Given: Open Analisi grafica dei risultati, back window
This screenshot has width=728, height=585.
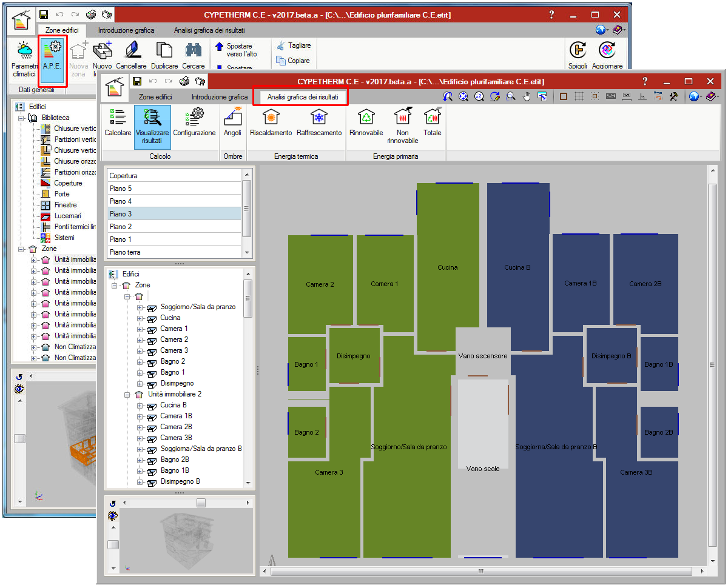Looking at the screenshot, I should click(210, 30).
